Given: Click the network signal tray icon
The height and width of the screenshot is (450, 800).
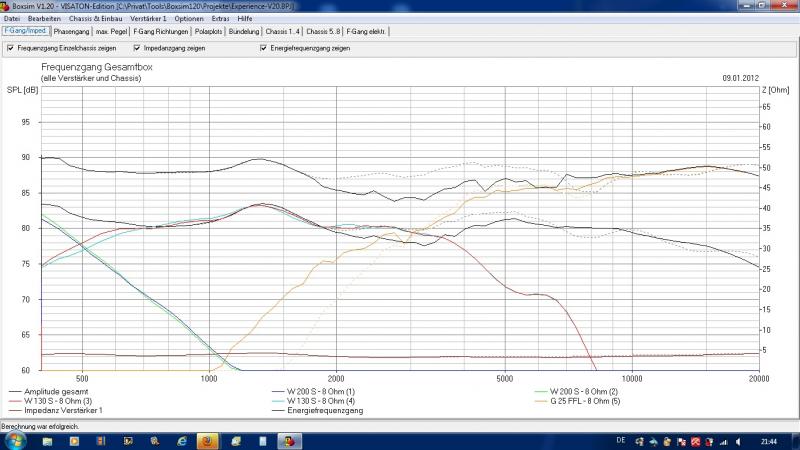Looking at the screenshot, I should (x=723, y=442).
